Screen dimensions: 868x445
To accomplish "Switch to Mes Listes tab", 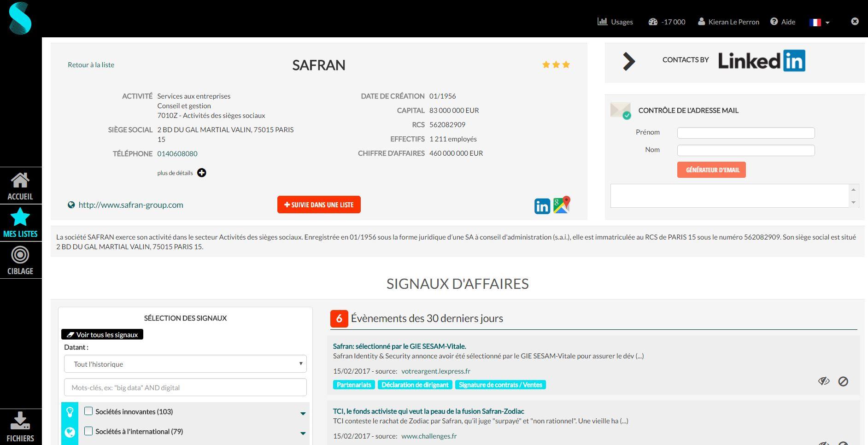I will pos(20,222).
